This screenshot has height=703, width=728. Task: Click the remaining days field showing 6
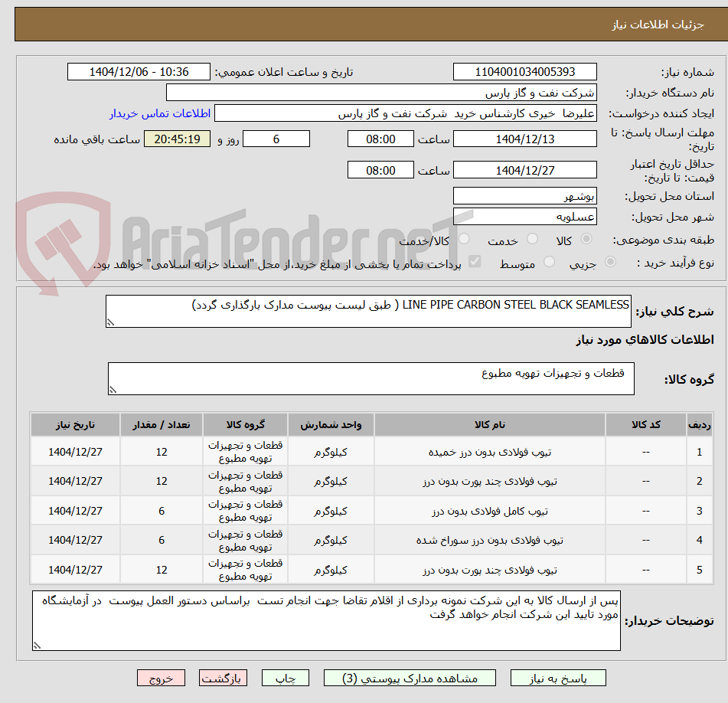coord(276,139)
